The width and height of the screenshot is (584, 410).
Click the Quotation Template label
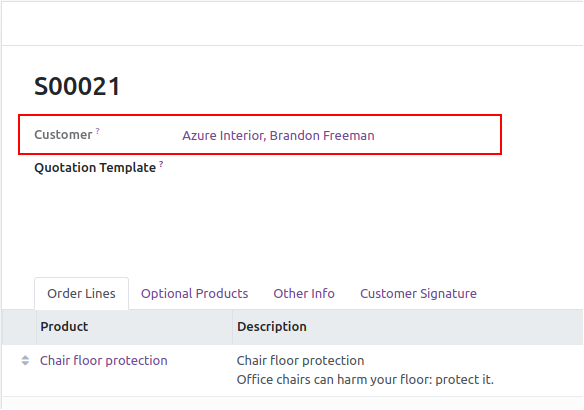(95, 168)
